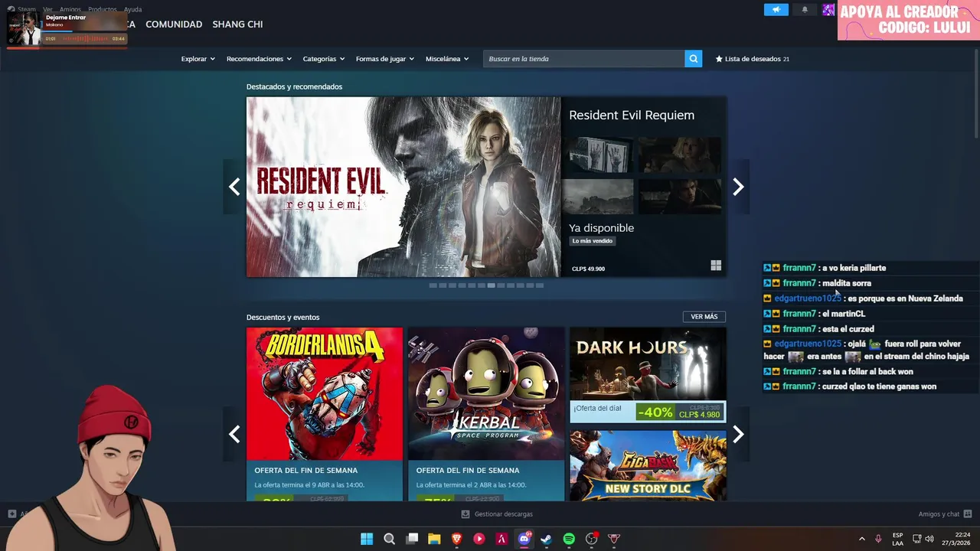Click the blue magnifier search button

[693, 59]
